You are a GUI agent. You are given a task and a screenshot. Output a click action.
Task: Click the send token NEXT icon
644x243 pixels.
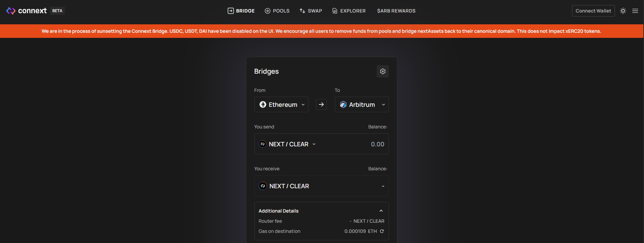(263, 144)
